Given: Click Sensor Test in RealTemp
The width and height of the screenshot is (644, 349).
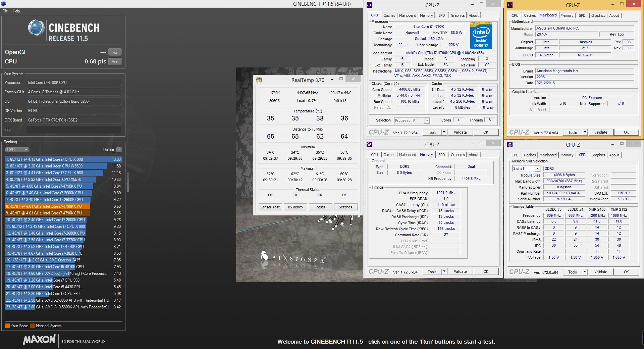Looking at the screenshot, I should tap(270, 207).
